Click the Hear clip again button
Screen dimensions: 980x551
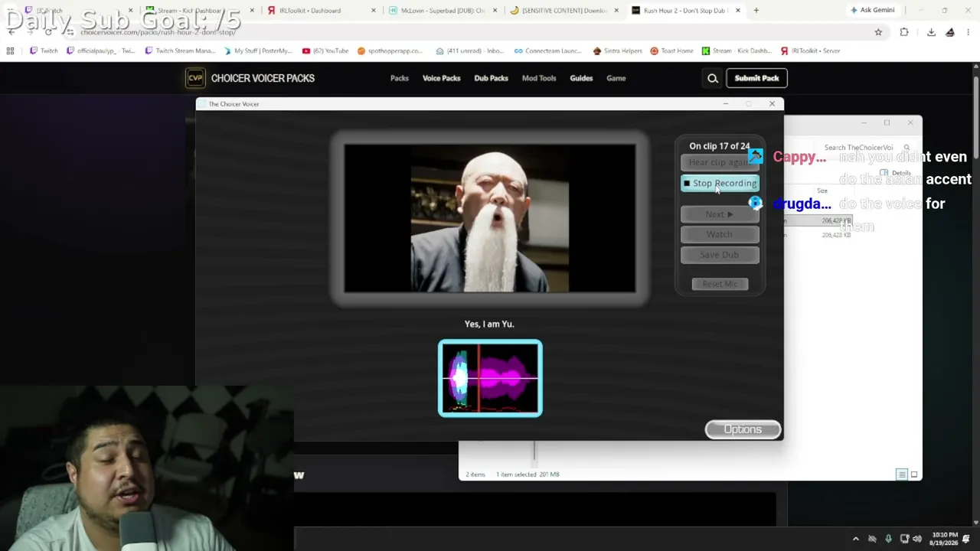[720, 162]
